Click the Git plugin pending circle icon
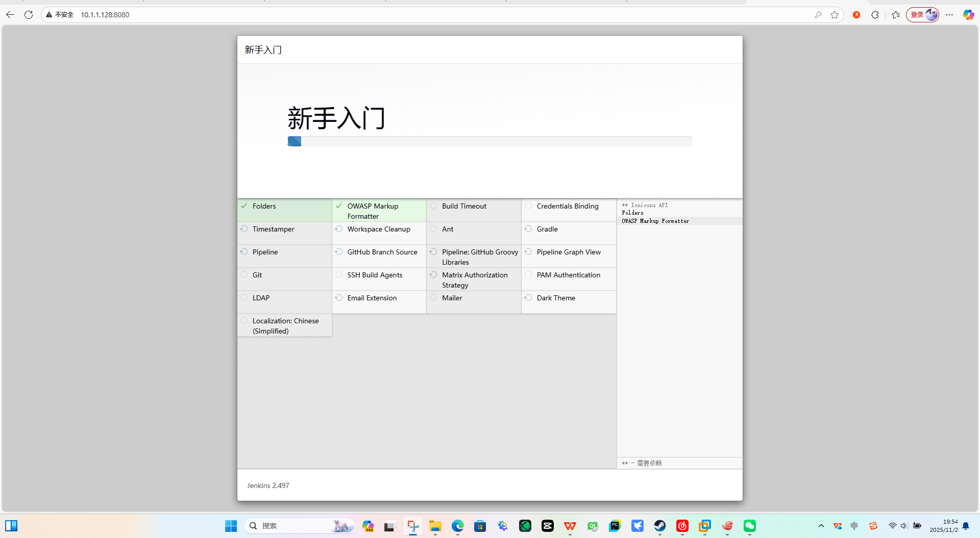 pos(244,275)
